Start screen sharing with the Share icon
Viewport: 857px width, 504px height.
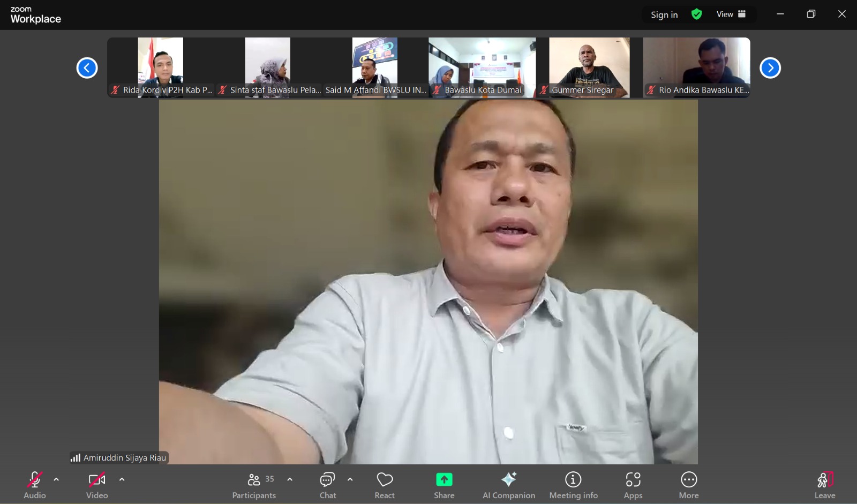point(443,484)
